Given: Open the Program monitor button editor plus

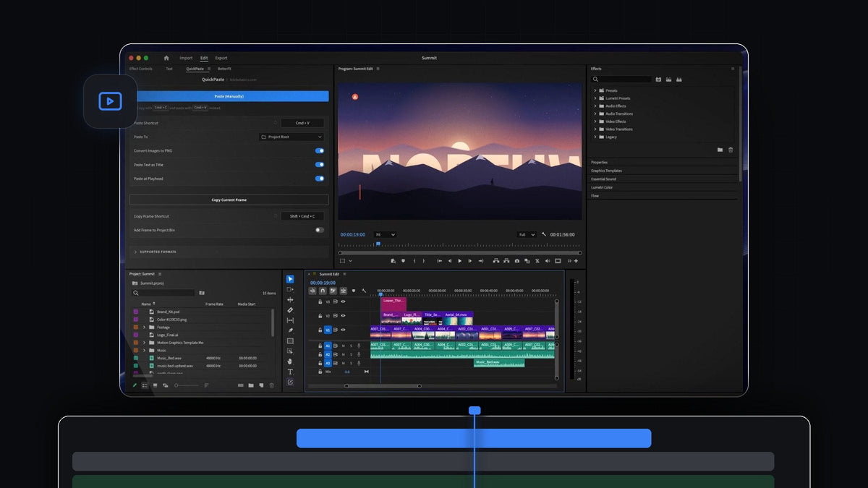Looking at the screenshot, I should [x=576, y=261].
